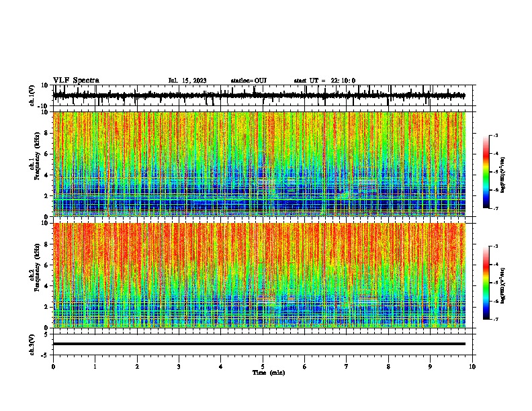Viewport: 532px width, 411px height.
Task: Click the "6" kHz tick on ch.2 spectrogram axis
Action: point(46,265)
